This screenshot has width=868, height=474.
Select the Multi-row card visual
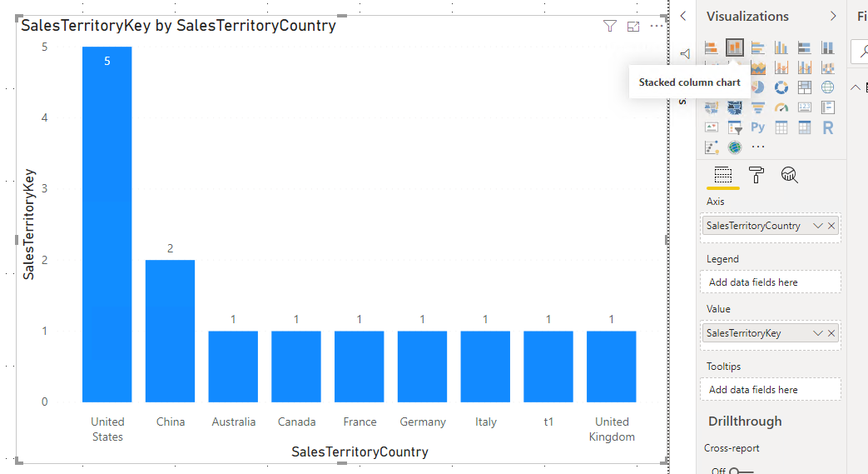827,107
